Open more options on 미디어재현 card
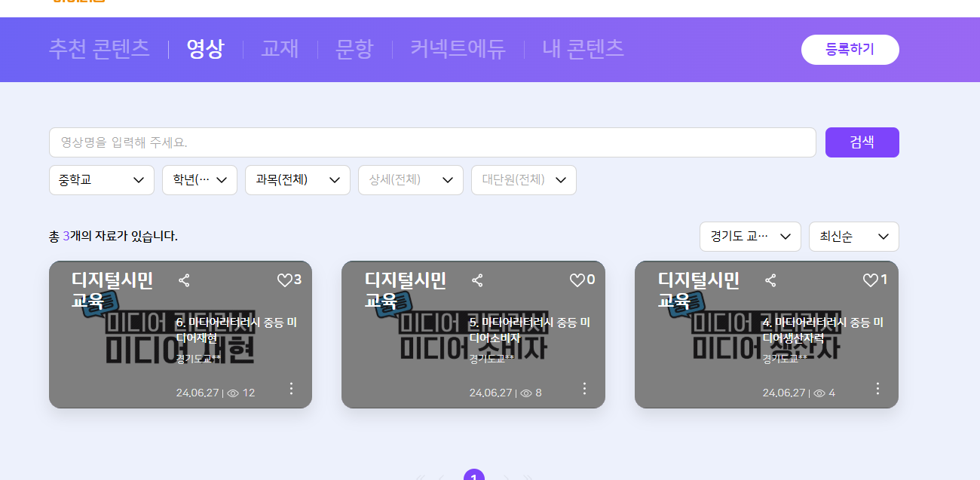This screenshot has width=980, height=480. coord(291,389)
